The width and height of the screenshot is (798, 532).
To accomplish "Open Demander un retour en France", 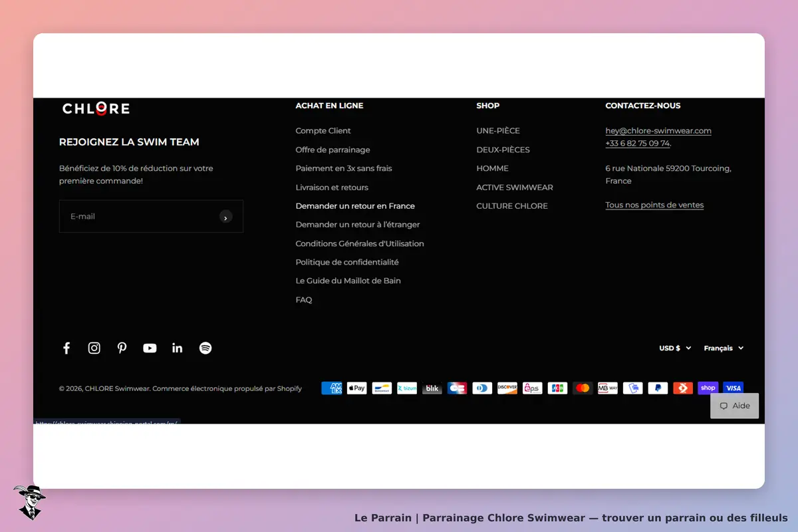I will click(355, 206).
